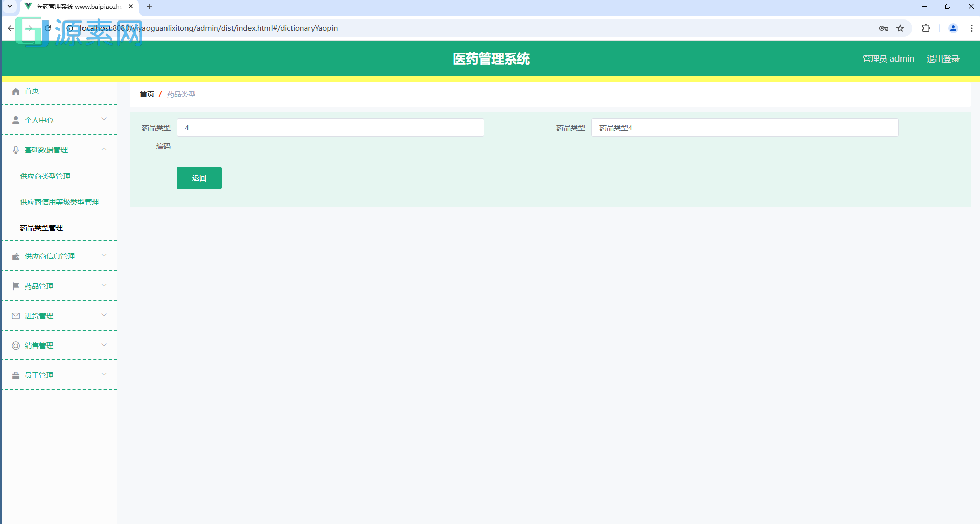Select the flag icon beside 药品管理
This screenshot has height=524, width=980.
(16, 286)
